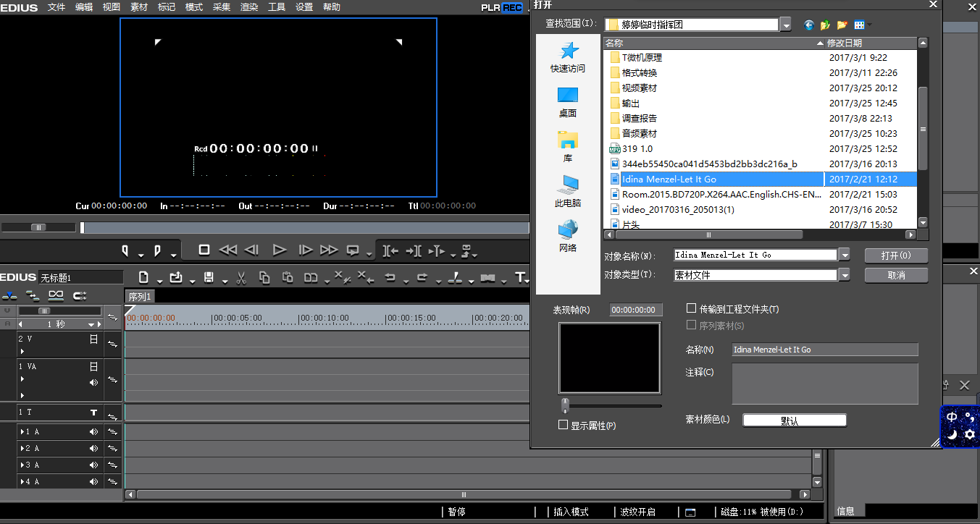Click the Fast Forward double-arrow button
This screenshot has width=980, height=524.
[x=329, y=250]
